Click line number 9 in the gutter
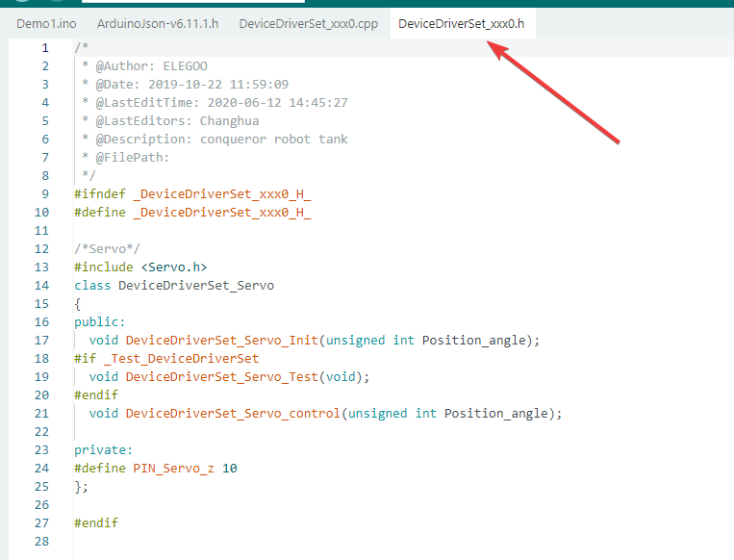 point(45,193)
